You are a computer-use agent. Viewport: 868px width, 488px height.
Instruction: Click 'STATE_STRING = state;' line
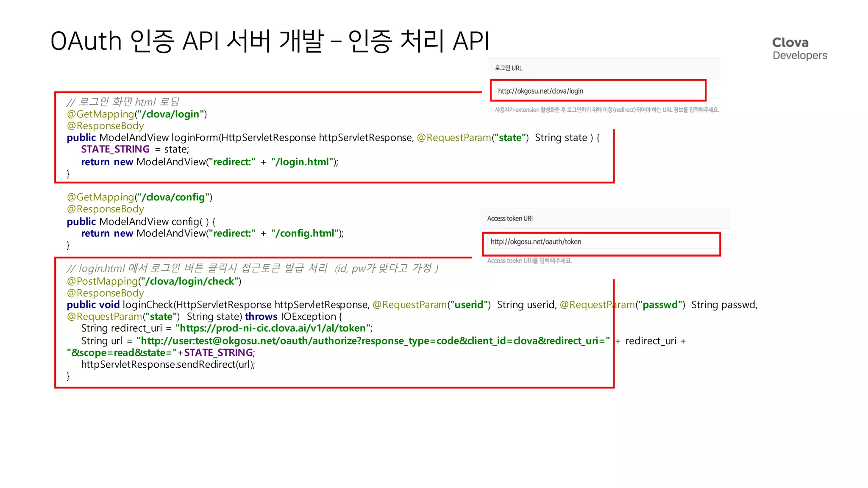[x=135, y=149]
